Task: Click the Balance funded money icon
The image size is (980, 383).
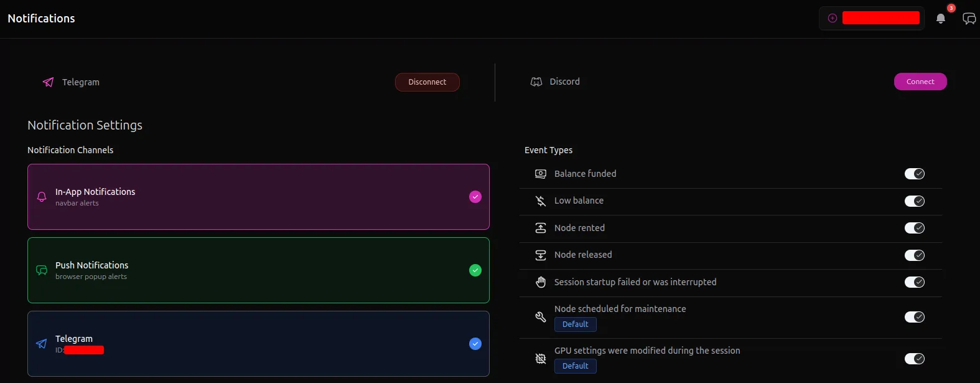Action: 541,174
